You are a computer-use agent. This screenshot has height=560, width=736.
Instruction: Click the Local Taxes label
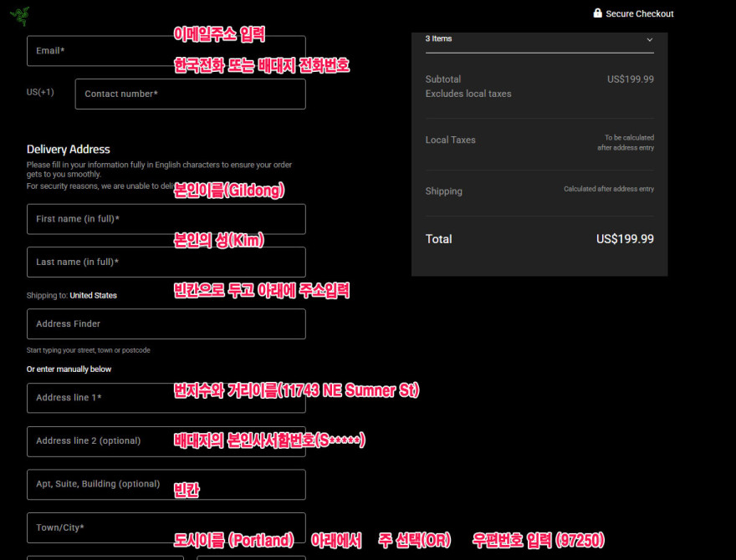click(x=450, y=140)
